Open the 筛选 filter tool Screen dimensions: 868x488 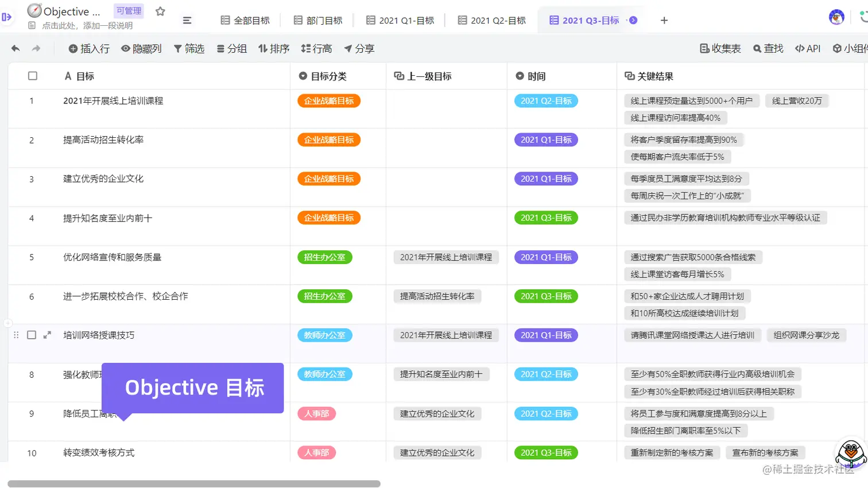[x=189, y=49]
